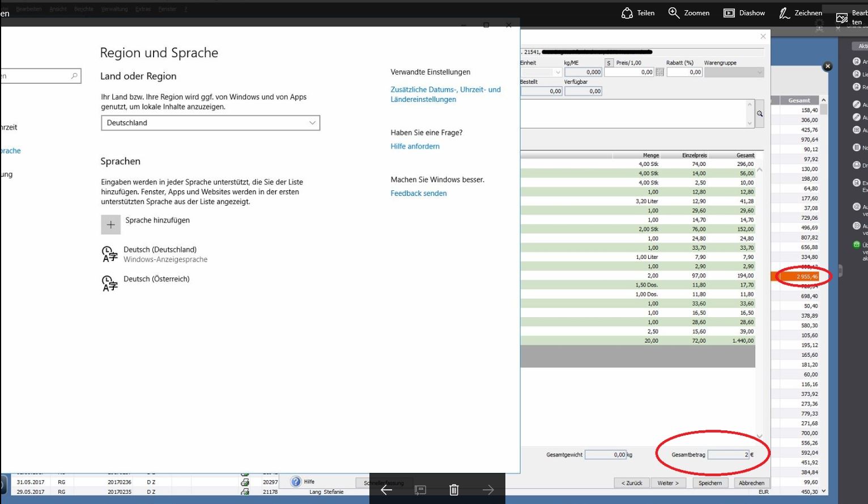Click the Bestellt quantity field
This screenshot has height=504, width=868.
pyautogui.click(x=541, y=91)
